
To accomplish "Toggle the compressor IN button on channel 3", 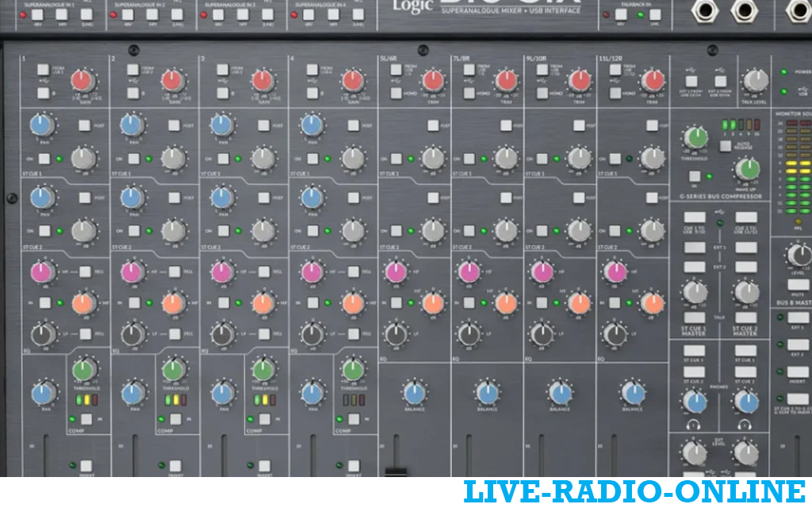I will coord(265,418).
